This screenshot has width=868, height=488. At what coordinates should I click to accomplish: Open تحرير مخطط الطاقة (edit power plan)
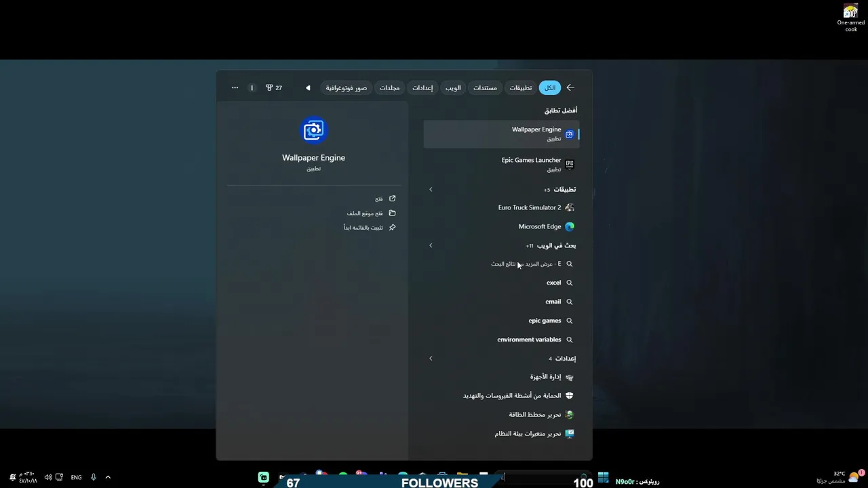502,415
